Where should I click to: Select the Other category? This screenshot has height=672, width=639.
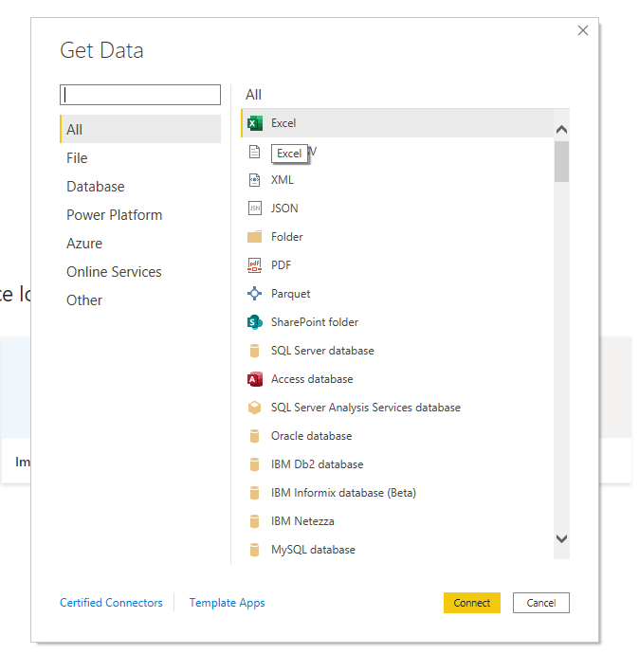(140, 300)
